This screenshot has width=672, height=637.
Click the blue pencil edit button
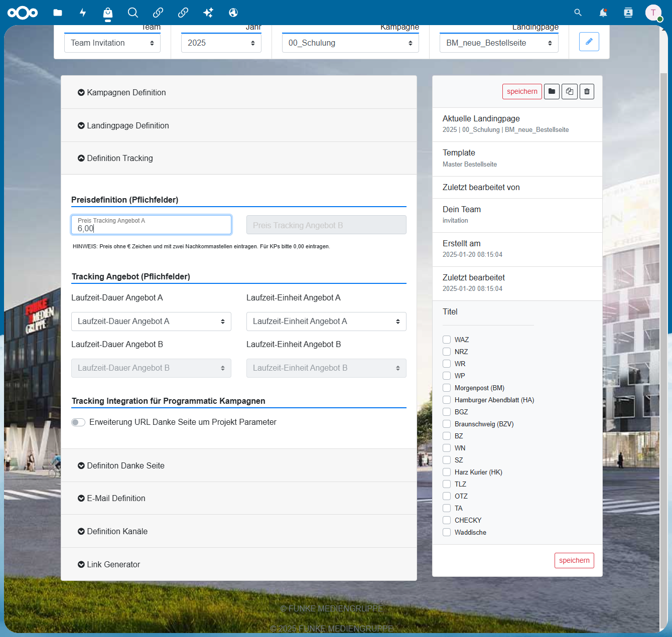point(589,42)
